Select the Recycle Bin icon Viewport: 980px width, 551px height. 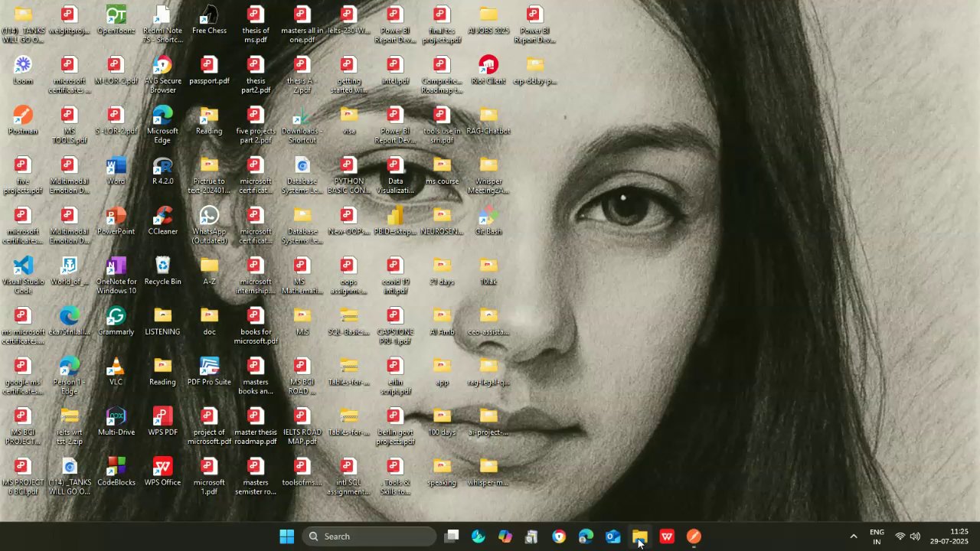pos(162,267)
